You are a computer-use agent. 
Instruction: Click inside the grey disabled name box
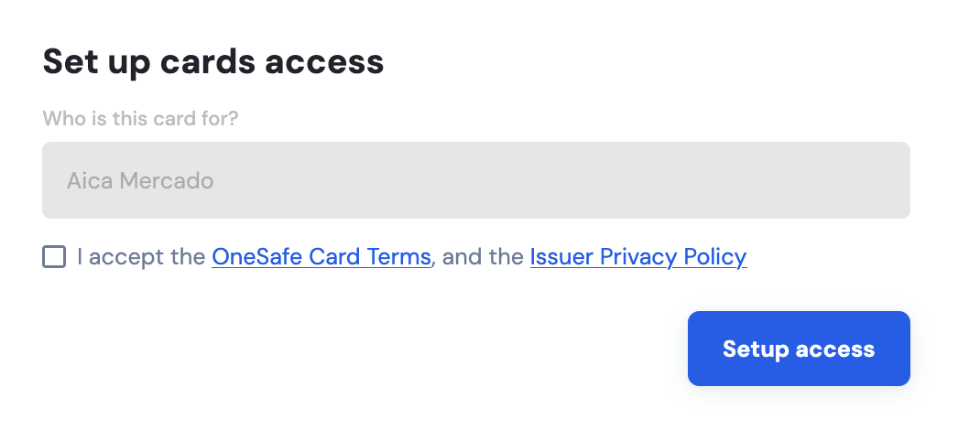[x=476, y=180]
